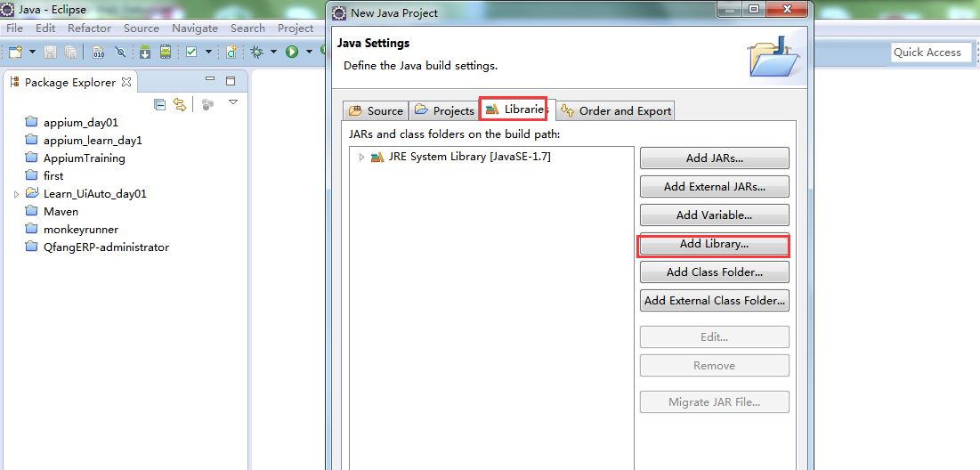Click the Add Class Folder... button

coord(715,271)
